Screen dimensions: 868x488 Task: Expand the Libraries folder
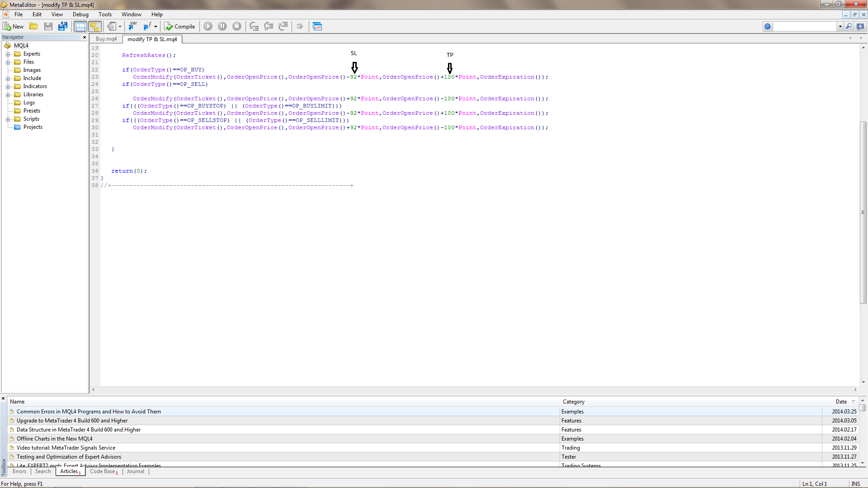(x=8, y=95)
